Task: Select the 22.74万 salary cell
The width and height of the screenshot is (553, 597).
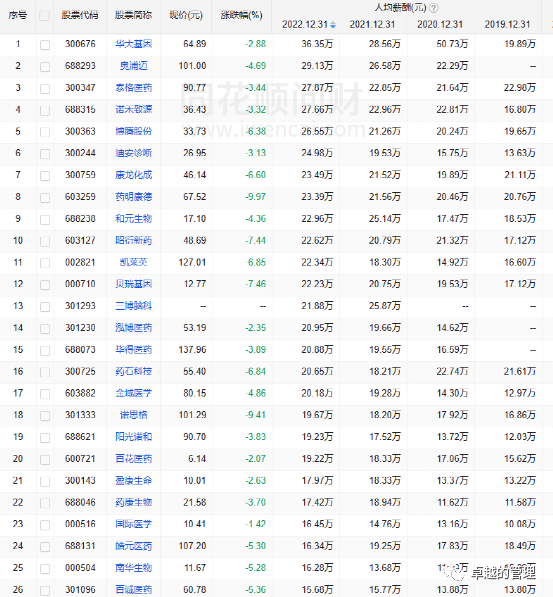Action: pyautogui.click(x=452, y=372)
